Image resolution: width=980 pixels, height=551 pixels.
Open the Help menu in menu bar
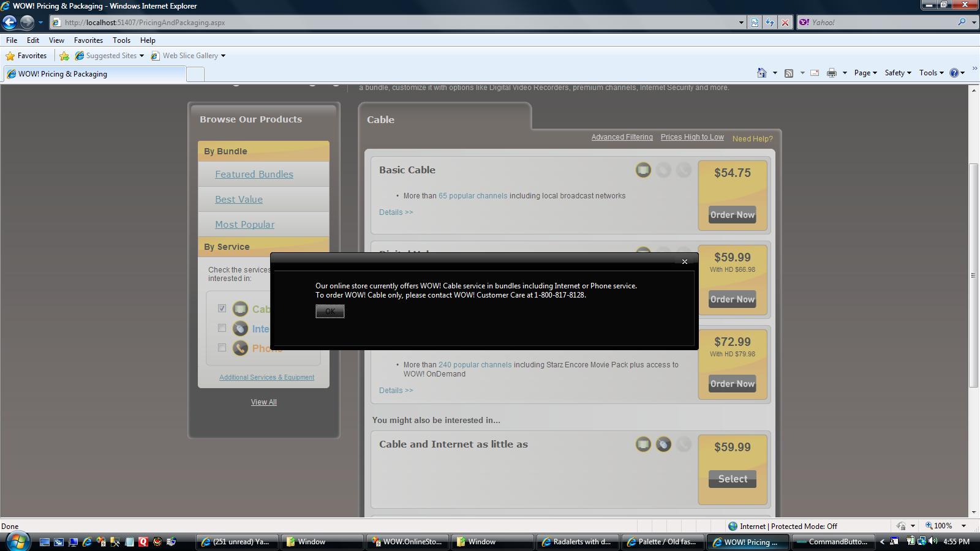(148, 40)
